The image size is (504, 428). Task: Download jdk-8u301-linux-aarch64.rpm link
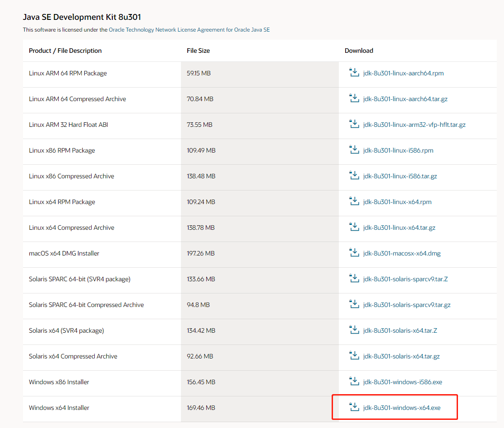[403, 73]
